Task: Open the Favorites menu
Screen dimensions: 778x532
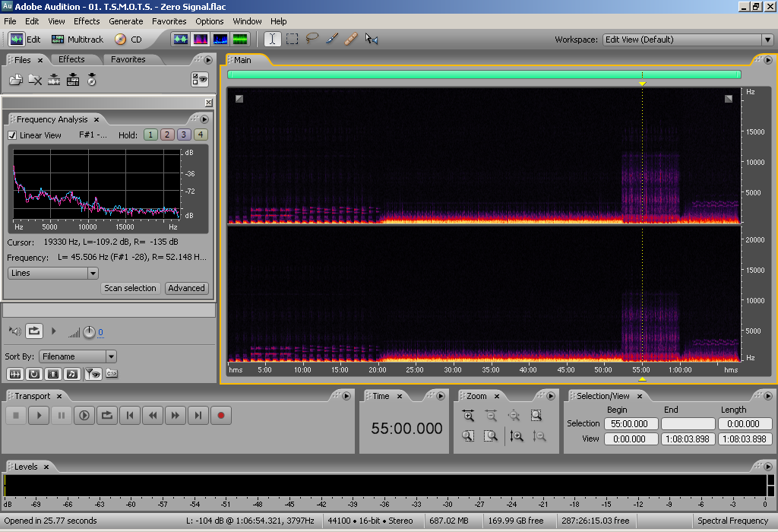Action: tap(169, 21)
